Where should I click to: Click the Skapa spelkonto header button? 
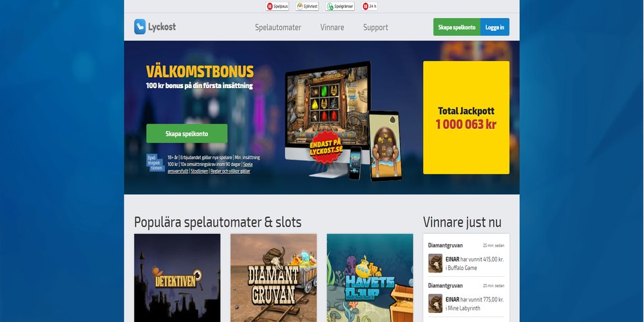coord(457,27)
